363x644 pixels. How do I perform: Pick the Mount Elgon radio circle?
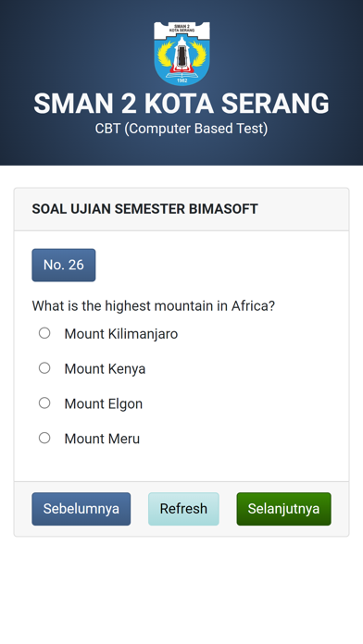point(44,402)
